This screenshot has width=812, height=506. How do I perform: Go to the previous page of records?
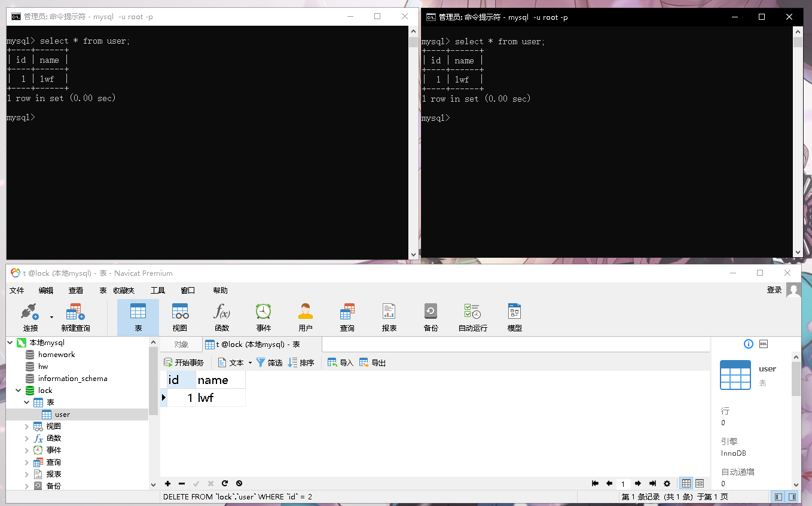pos(609,483)
